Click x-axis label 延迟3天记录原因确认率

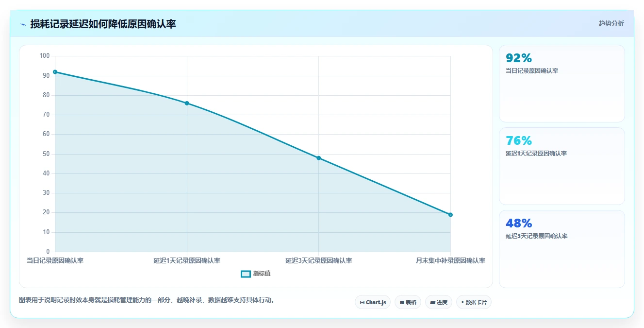319,260
